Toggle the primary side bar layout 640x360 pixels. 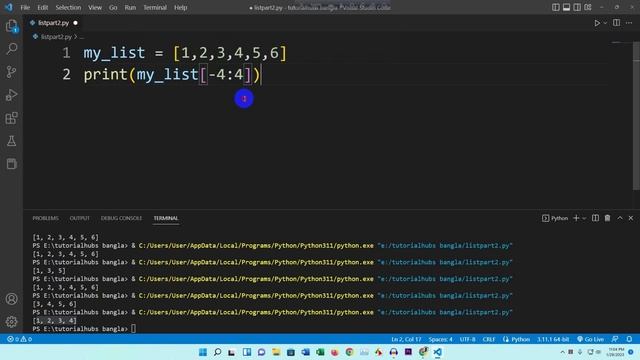(x=556, y=7)
